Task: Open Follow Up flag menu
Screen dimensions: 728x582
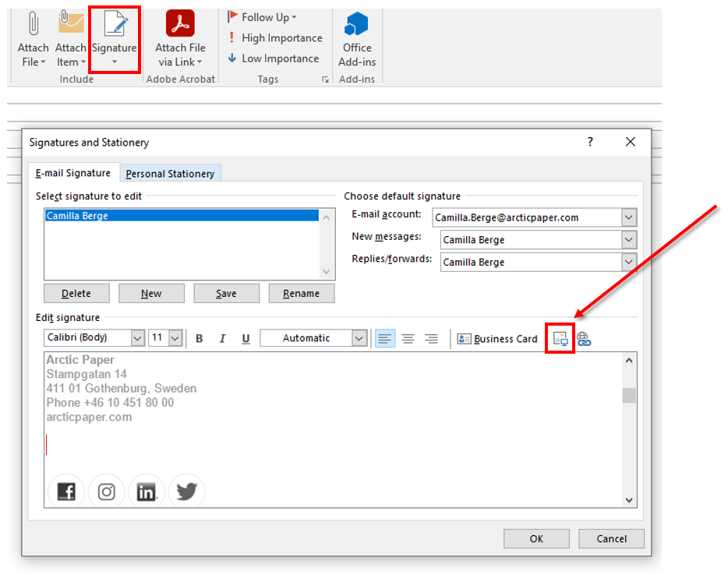Action: click(262, 17)
